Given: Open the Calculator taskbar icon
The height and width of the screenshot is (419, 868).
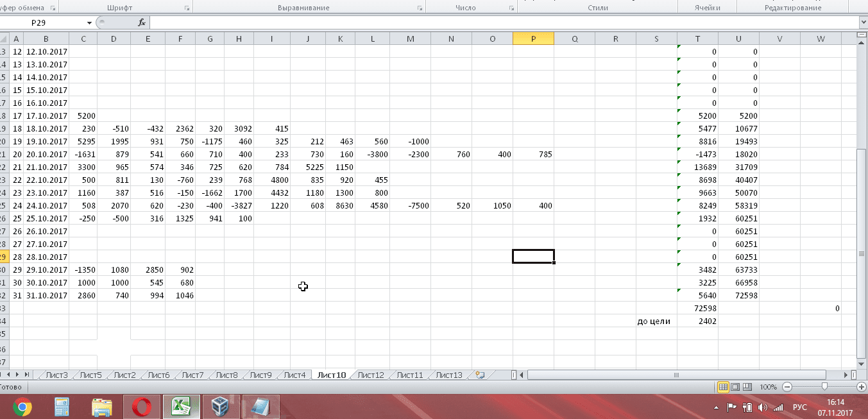Looking at the screenshot, I should (62, 407).
